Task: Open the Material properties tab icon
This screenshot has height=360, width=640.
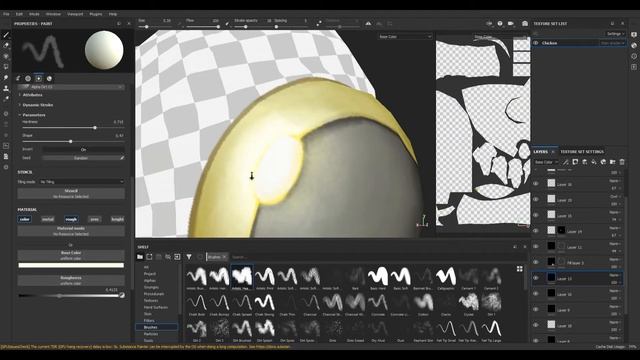Action: (49, 78)
